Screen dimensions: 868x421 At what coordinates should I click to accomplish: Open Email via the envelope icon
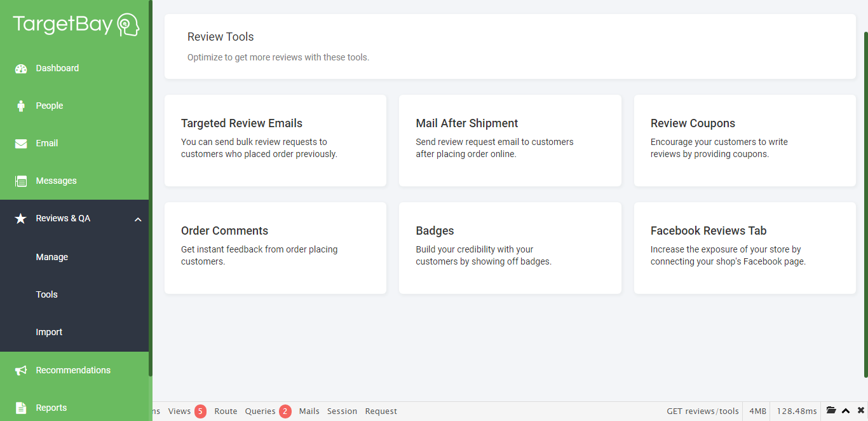click(21, 143)
